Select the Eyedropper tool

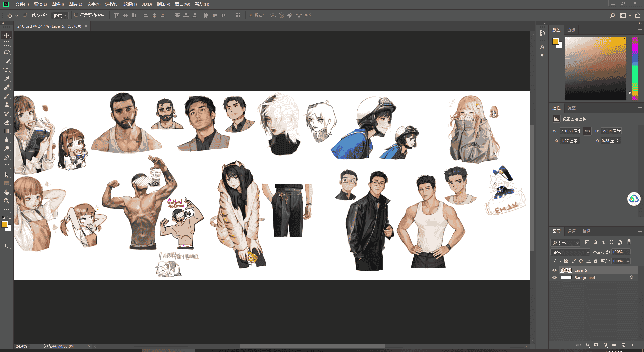pos(7,79)
